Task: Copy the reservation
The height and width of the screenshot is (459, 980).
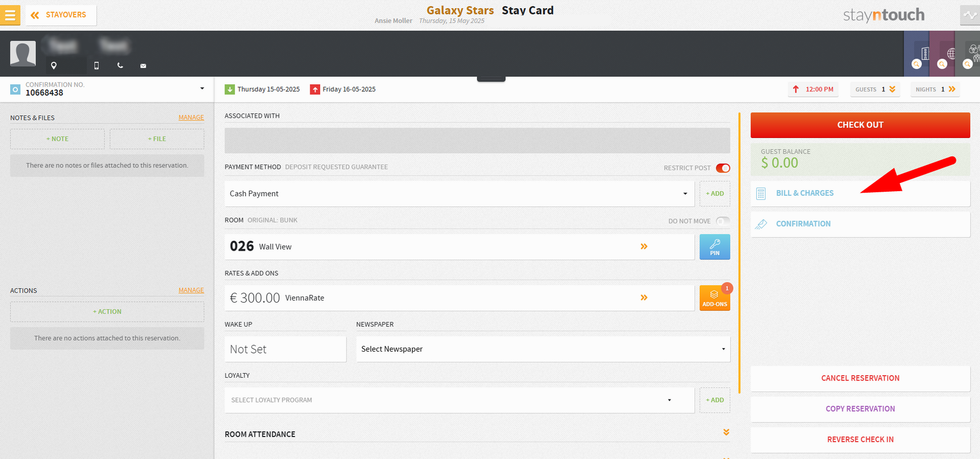Action: pyautogui.click(x=860, y=409)
